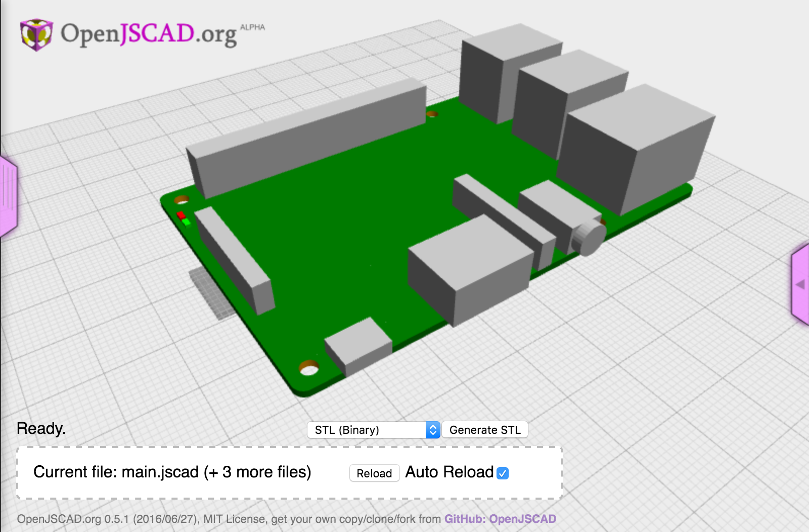Open the left pink editor panel tab

[x=9, y=197]
